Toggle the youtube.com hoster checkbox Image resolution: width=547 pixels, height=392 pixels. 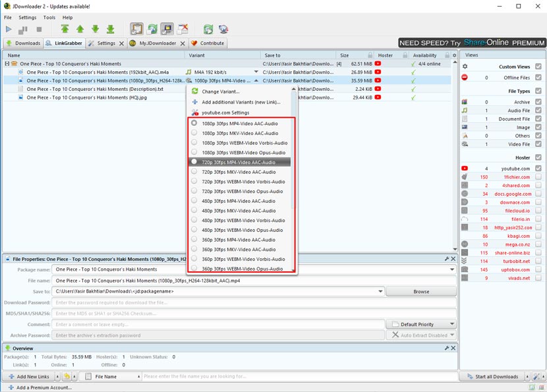pyautogui.click(x=538, y=169)
